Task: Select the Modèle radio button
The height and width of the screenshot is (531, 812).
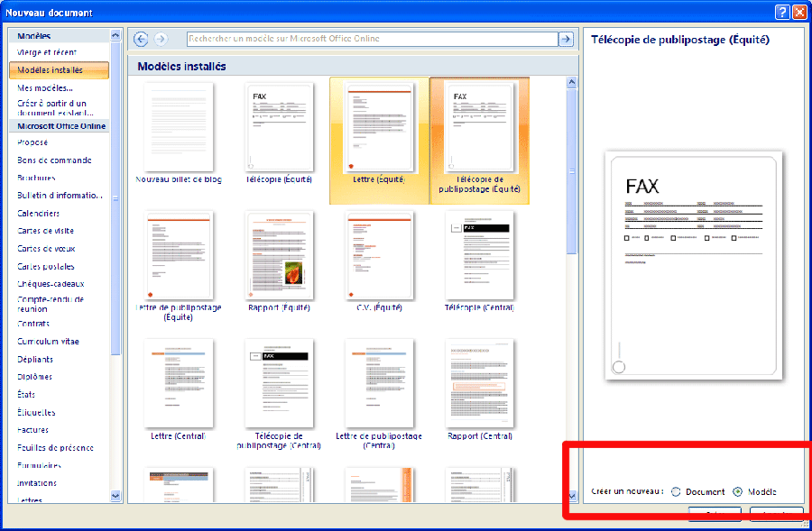Action: [x=738, y=491]
